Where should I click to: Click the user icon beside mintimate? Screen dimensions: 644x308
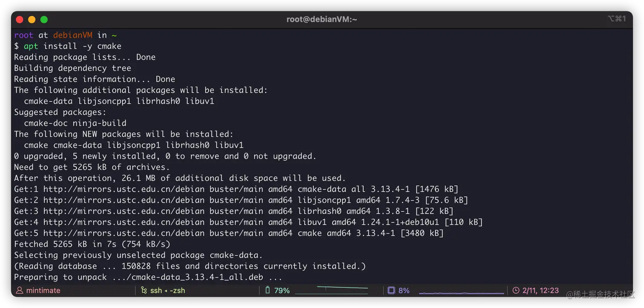click(x=19, y=291)
